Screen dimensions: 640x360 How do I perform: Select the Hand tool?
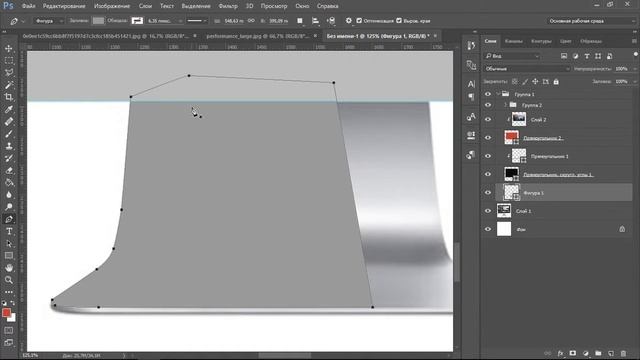(x=9, y=268)
